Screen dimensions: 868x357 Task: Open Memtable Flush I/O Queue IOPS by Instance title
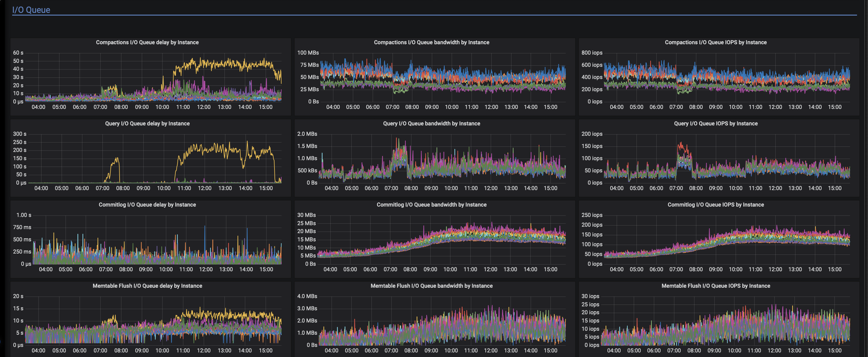pos(716,286)
